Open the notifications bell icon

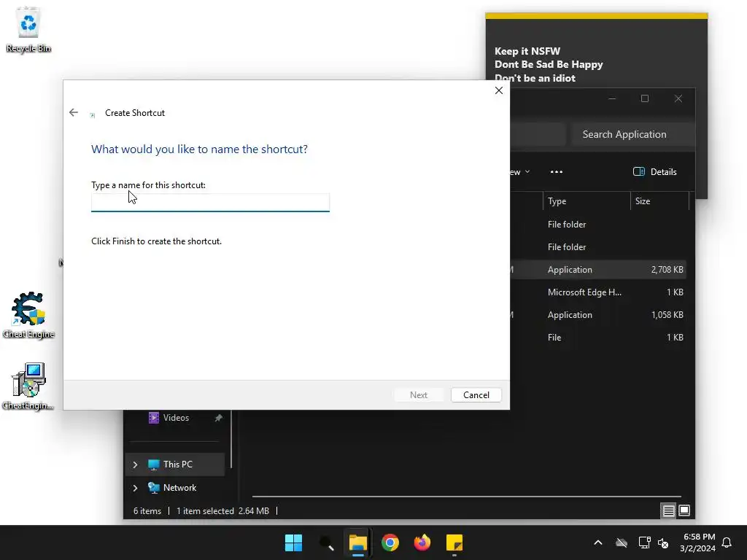tap(727, 542)
